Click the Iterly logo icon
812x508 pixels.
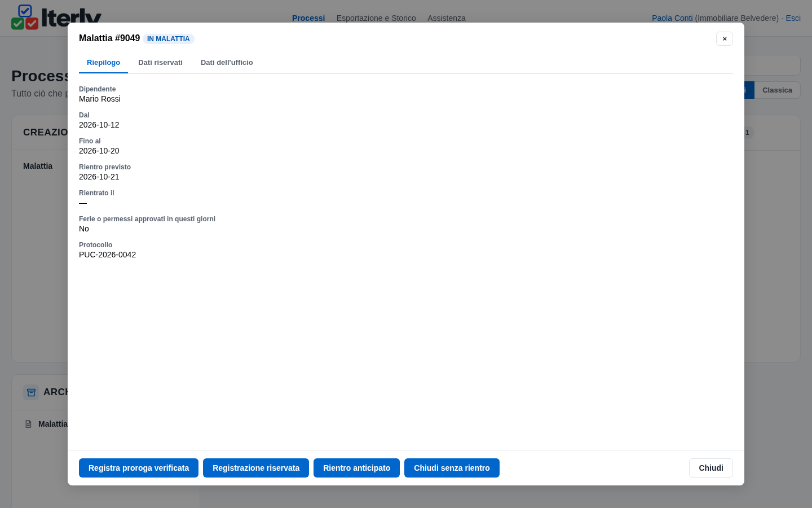click(x=25, y=17)
